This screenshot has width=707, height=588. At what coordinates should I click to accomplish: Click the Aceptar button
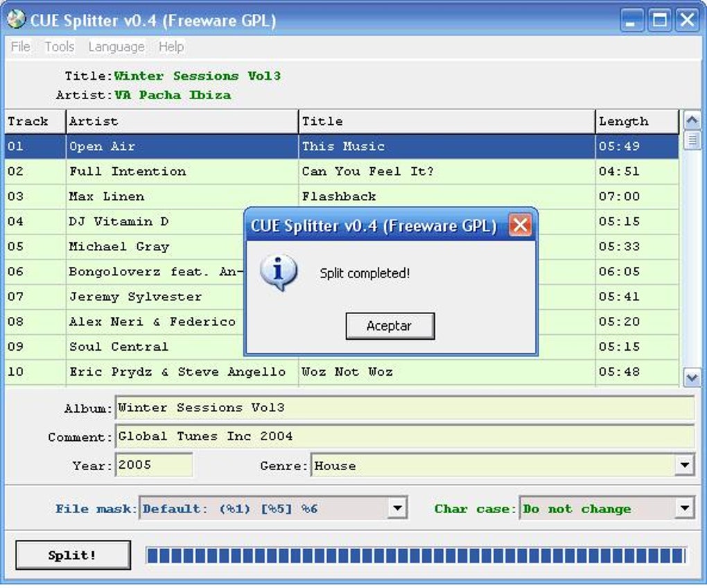(x=390, y=326)
